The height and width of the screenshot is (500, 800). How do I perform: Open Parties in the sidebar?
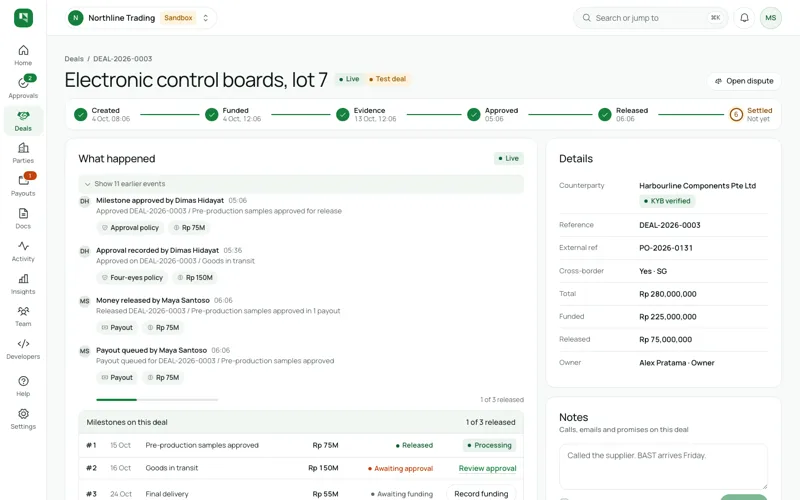(23, 153)
